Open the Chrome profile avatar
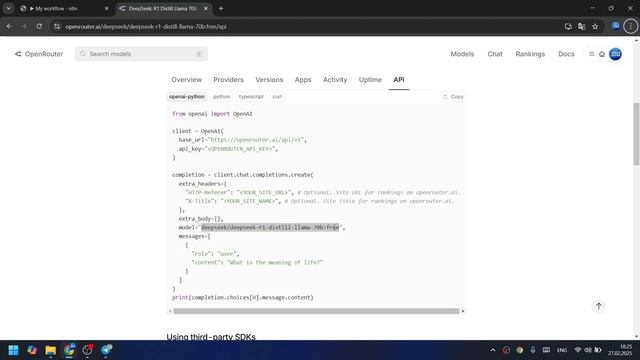 tap(616, 27)
